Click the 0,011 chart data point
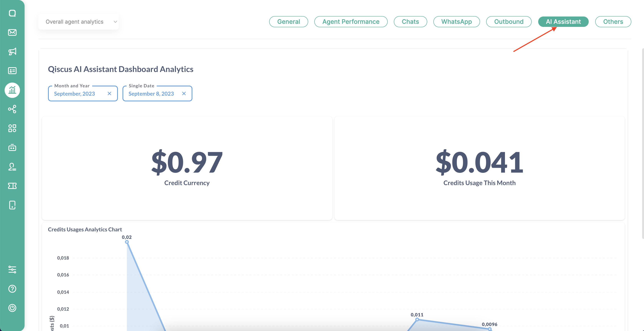 click(x=417, y=319)
